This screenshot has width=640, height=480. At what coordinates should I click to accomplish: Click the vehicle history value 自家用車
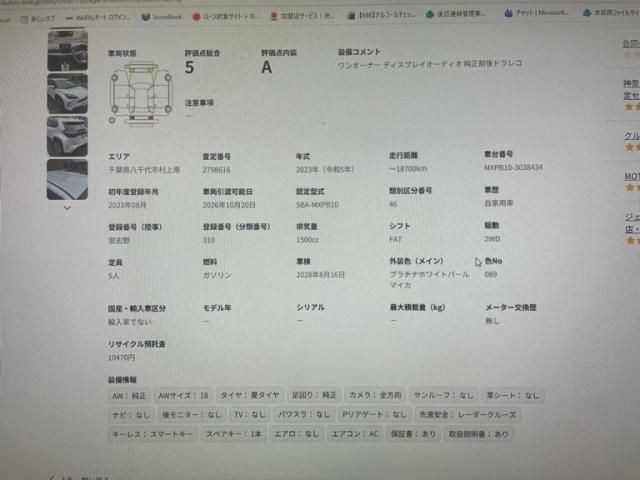tap(499, 203)
